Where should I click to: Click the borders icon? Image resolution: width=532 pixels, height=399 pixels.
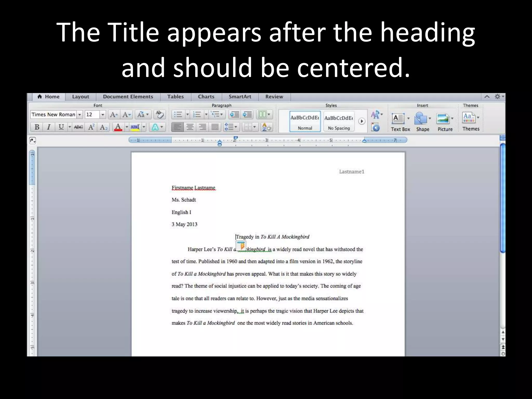pyautogui.click(x=250, y=127)
